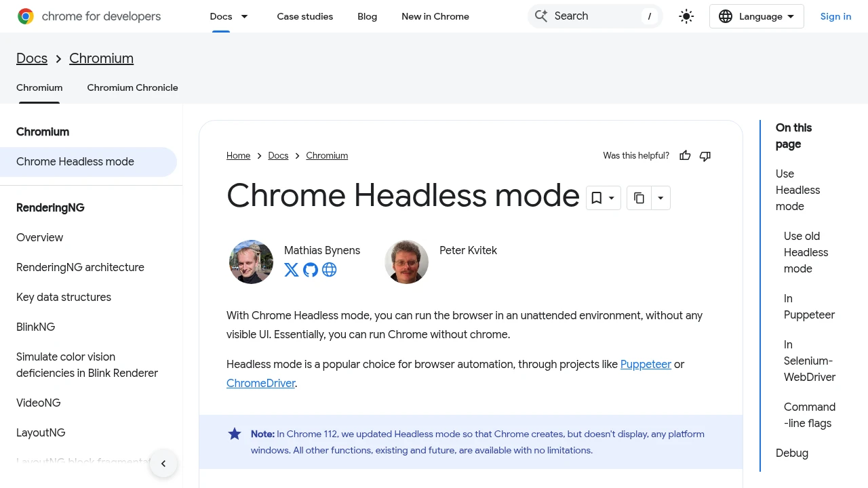The image size is (868, 488).
Task: Open RenderingNG architecture sidebar item
Action: coord(81,268)
